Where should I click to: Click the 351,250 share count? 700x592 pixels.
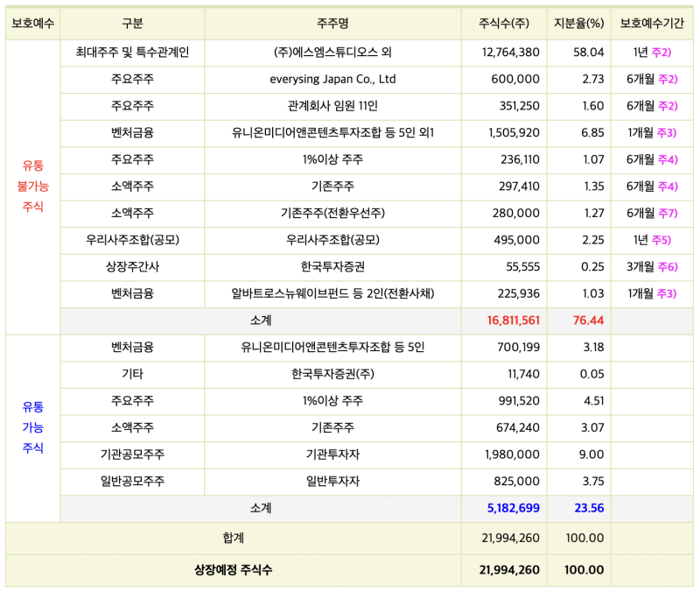[519, 106]
